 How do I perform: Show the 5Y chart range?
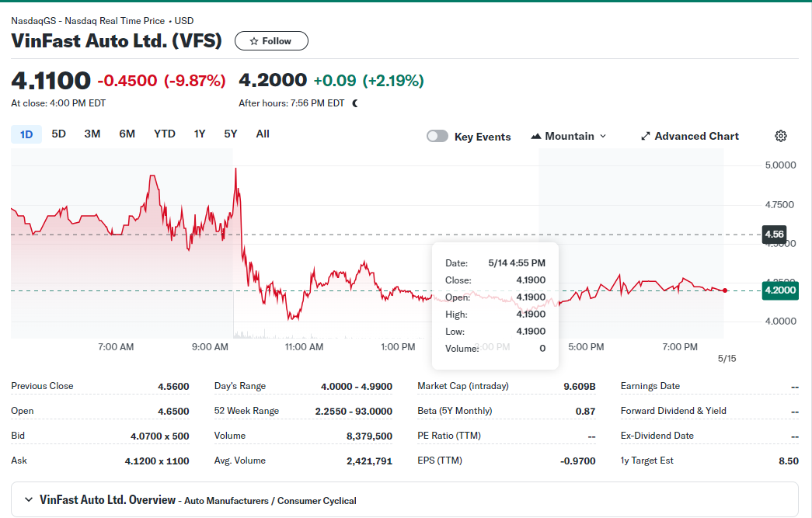click(231, 134)
